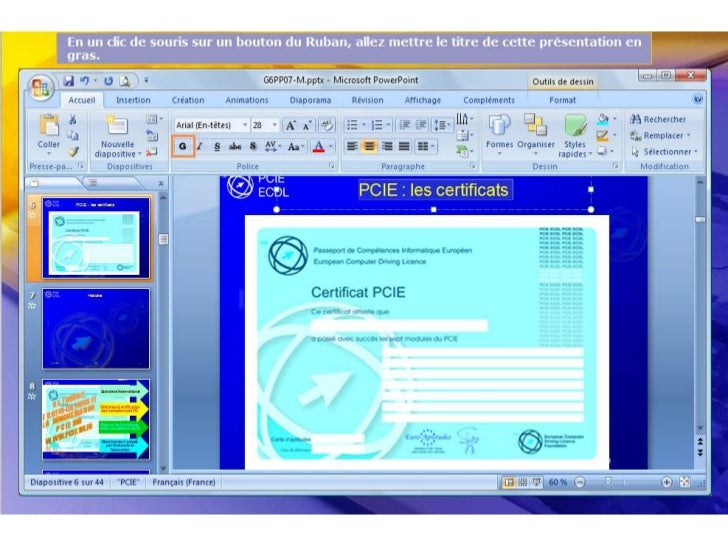Open the Police dialog box launcher
728x546 pixels.
332,166
